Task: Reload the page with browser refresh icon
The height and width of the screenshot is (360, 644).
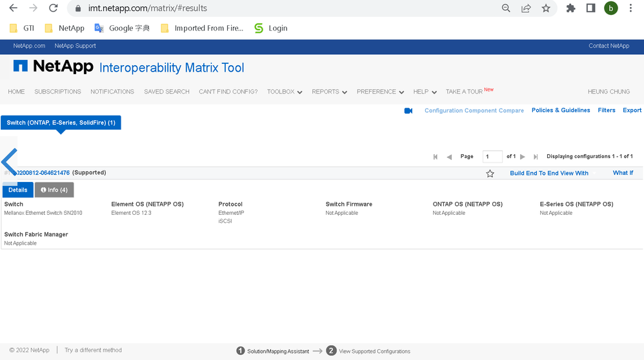Action: click(x=54, y=8)
